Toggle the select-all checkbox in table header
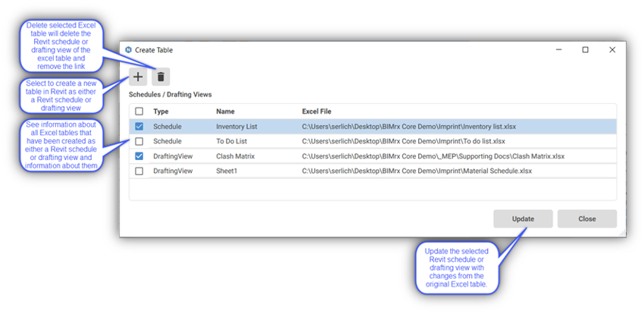 click(x=139, y=111)
